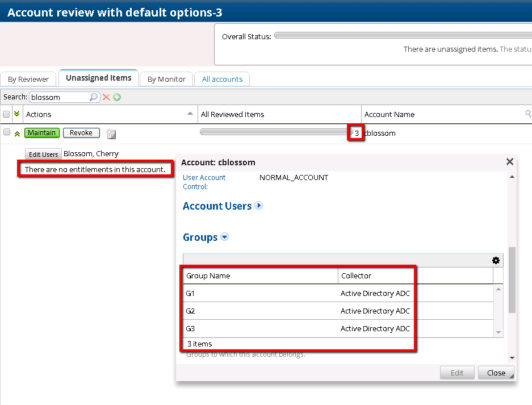Click the sort arrow in Actions column header
Image resolution: width=532 pixels, height=405 pixels.
[x=190, y=114]
